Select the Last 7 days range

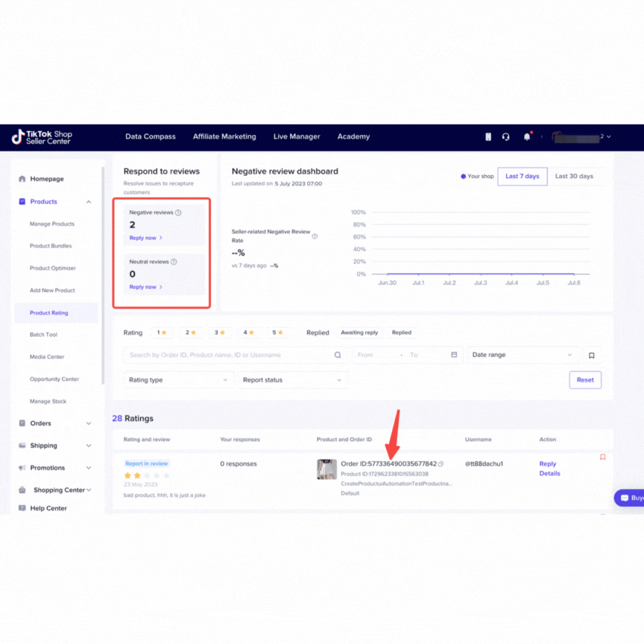[x=522, y=176]
